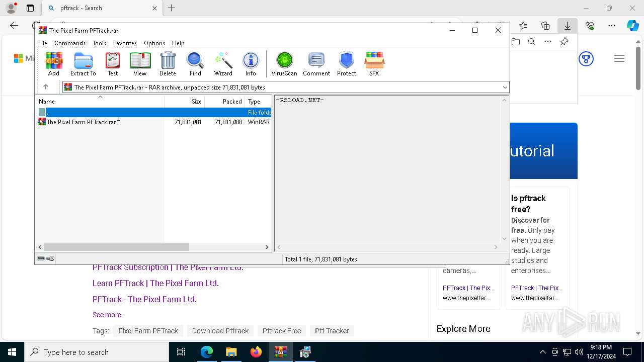Image resolution: width=644 pixels, height=362 pixels.
Task: Open the Favorites menu
Action: (125, 43)
